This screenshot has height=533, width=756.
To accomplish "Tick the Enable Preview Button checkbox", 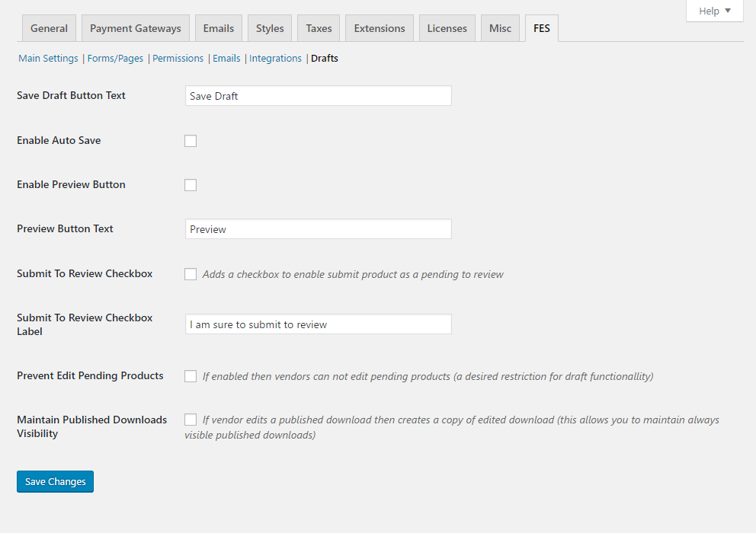I will point(191,185).
